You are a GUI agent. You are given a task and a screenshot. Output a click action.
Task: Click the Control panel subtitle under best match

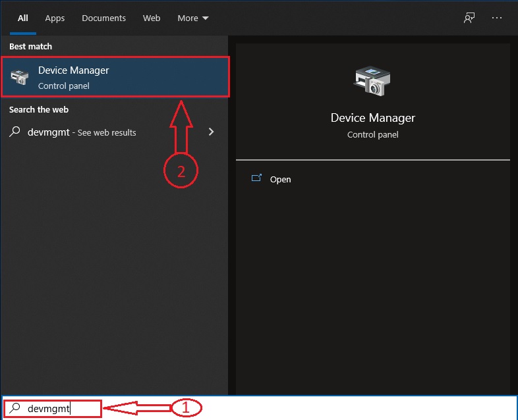pyautogui.click(x=63, y=86)
